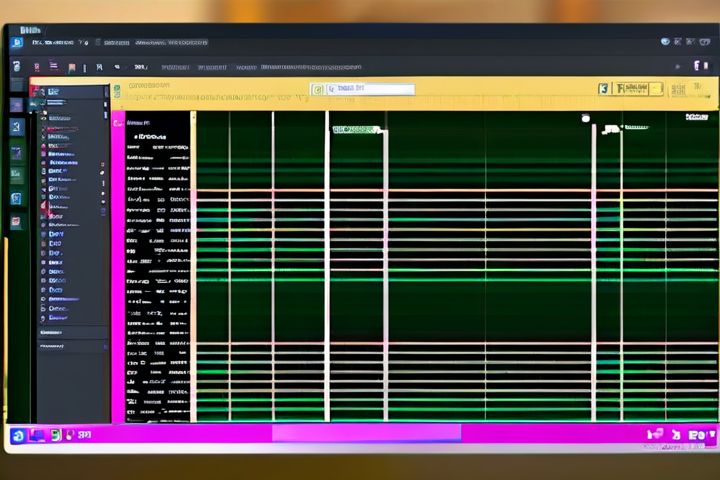Open the blue Start icon on the taskbar

[18, 435]
